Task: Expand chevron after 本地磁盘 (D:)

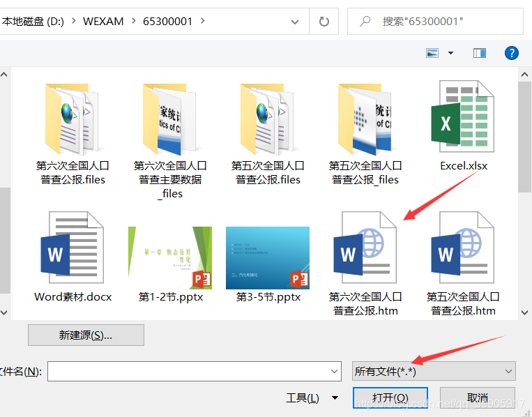Action: pos(74,21)
